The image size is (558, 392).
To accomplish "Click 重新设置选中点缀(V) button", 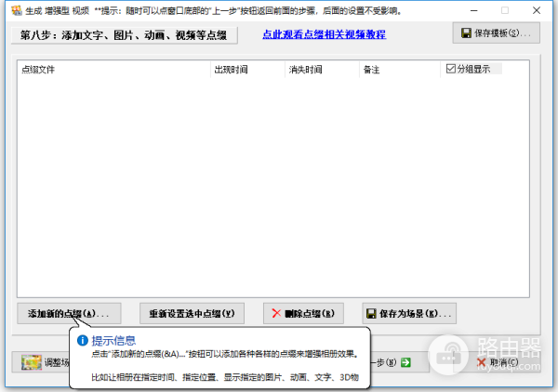I will (x=192, y=313).
